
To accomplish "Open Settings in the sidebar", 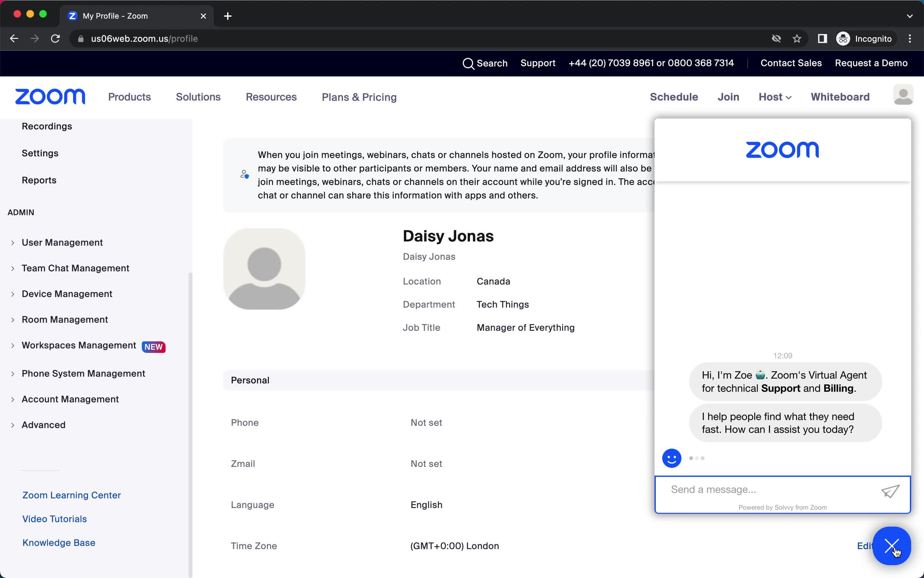I will coord(40,153).
